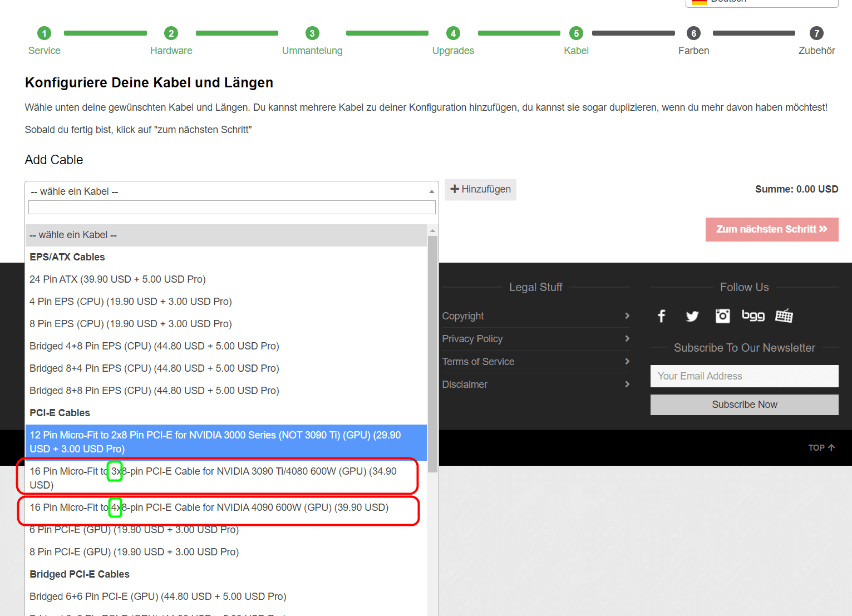Click the Privacy Policy chevron arrow

(627, 338)
